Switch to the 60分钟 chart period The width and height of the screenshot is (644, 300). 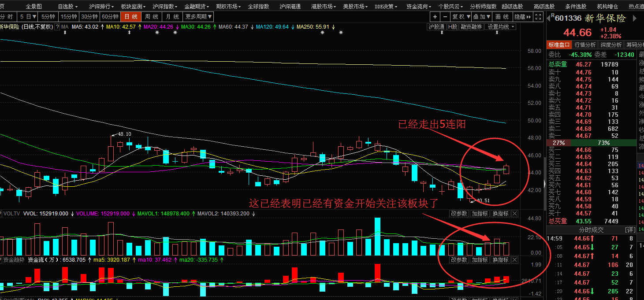110,17
